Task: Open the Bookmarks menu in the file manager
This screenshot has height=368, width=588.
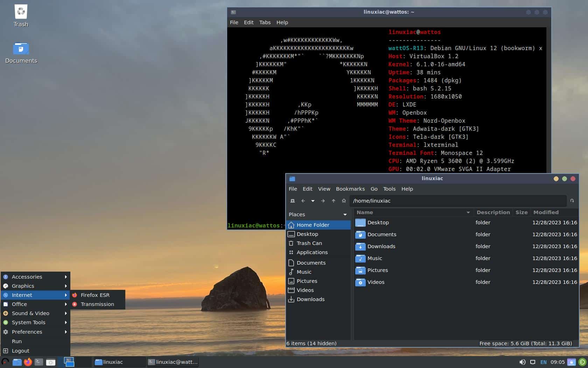Action: pyautogui.click(x=350, y=189)
